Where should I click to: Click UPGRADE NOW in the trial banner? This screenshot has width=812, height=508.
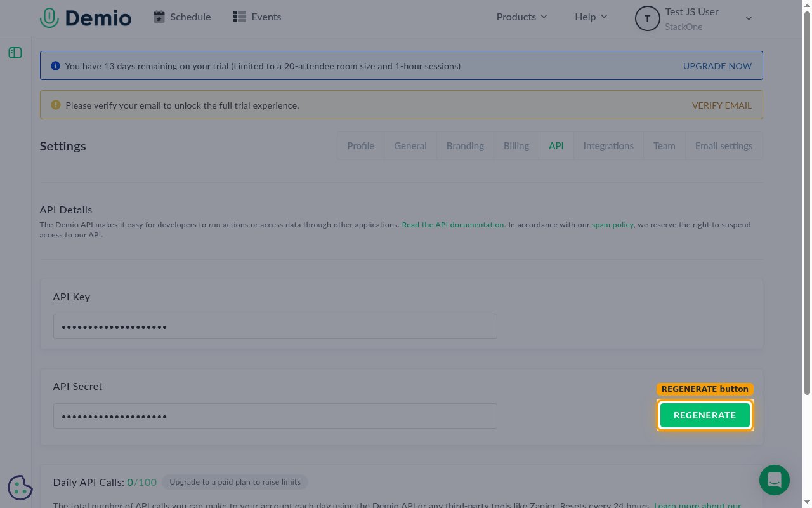[x=717, y=66]
